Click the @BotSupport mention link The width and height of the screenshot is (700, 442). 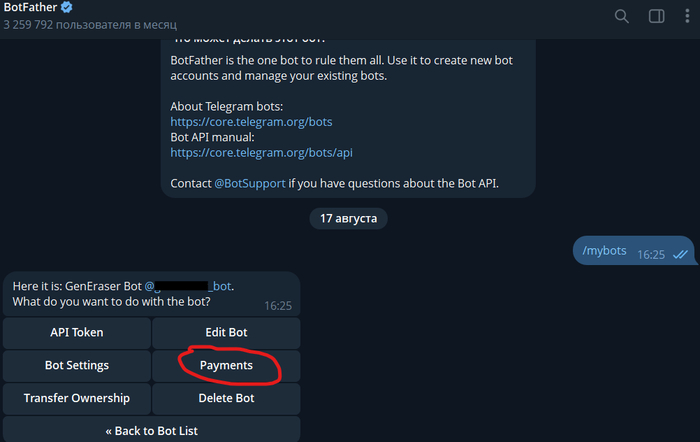(250, 183)
